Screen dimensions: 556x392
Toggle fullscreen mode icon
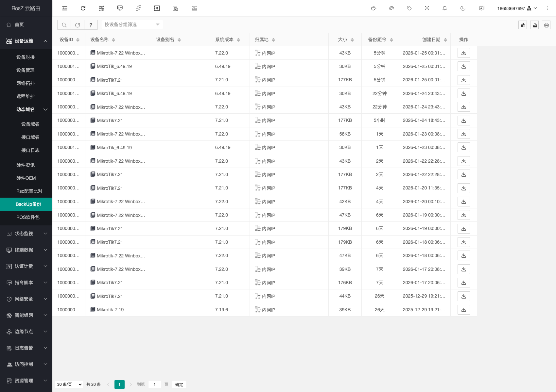tap(427, 8)
